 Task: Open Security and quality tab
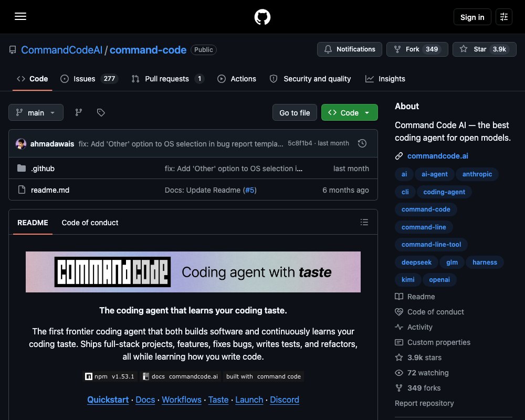310,79
